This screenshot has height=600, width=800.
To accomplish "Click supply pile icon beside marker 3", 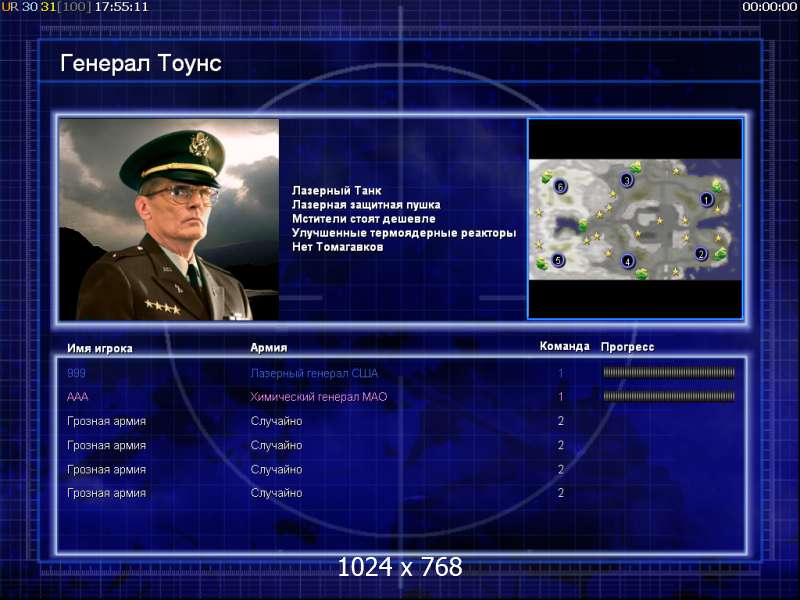I will [x=636, y=167].
